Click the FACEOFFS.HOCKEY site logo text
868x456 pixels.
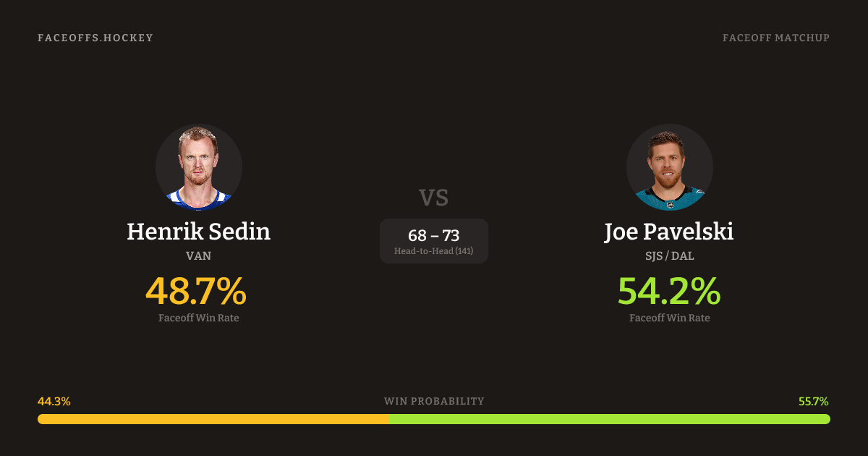tap(95, 38)
